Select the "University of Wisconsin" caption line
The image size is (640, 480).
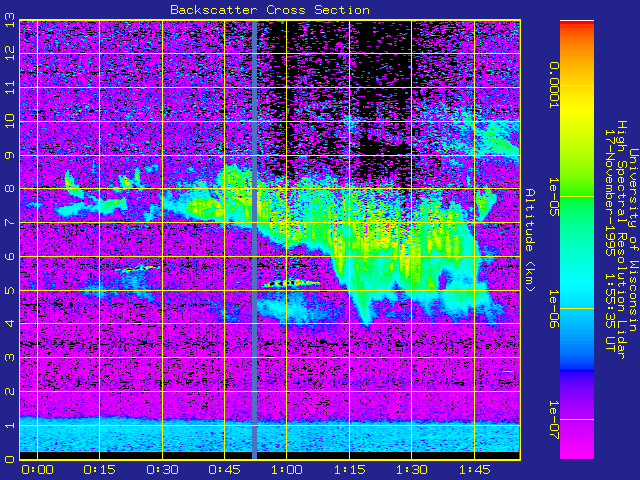click(x=633, y=240)
